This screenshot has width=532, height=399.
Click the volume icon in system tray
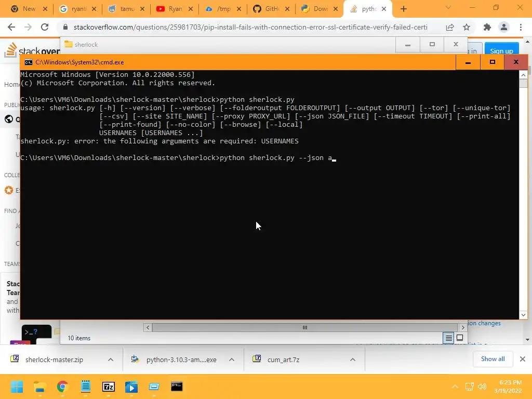coord(482,387)
